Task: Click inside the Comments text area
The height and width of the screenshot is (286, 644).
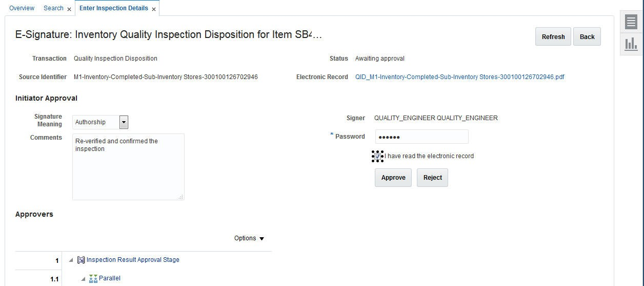Action: (128, 167)
